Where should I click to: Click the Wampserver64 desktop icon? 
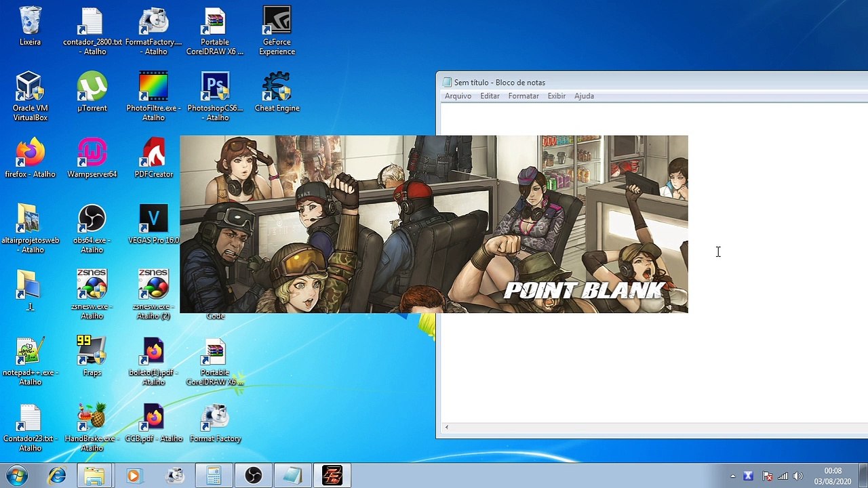pos(92,159)
